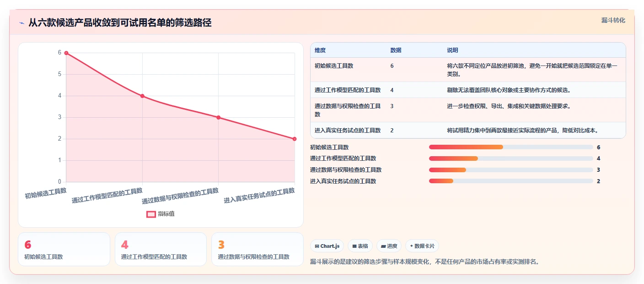The height and width of the screenshot is (284, 644).
Task: Select the Chart.js tag
Action: 327,246
